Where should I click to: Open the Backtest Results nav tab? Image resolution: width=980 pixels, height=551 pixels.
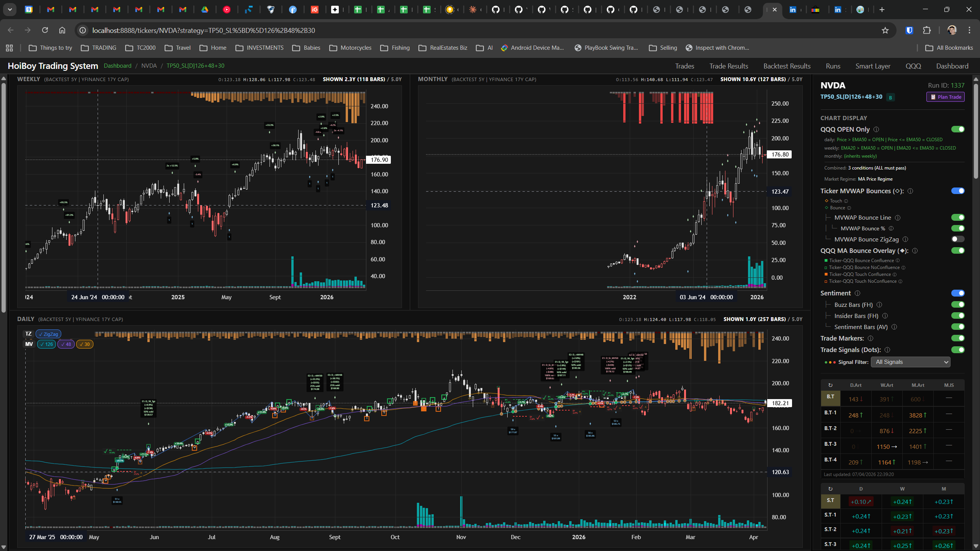787,66
